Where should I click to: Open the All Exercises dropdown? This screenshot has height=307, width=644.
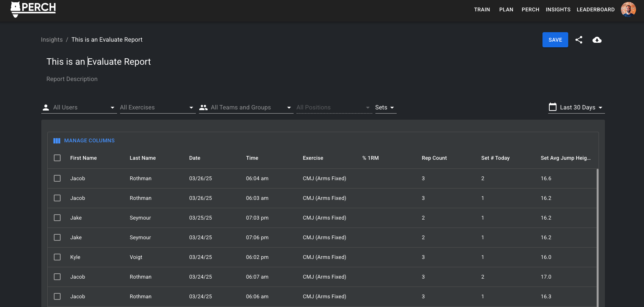[158, 108]
